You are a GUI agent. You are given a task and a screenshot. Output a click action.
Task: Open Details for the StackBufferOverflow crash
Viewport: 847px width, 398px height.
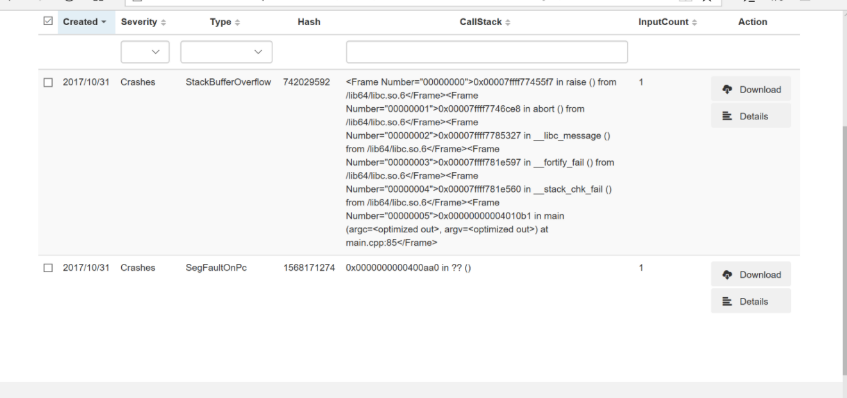point(751,116)
